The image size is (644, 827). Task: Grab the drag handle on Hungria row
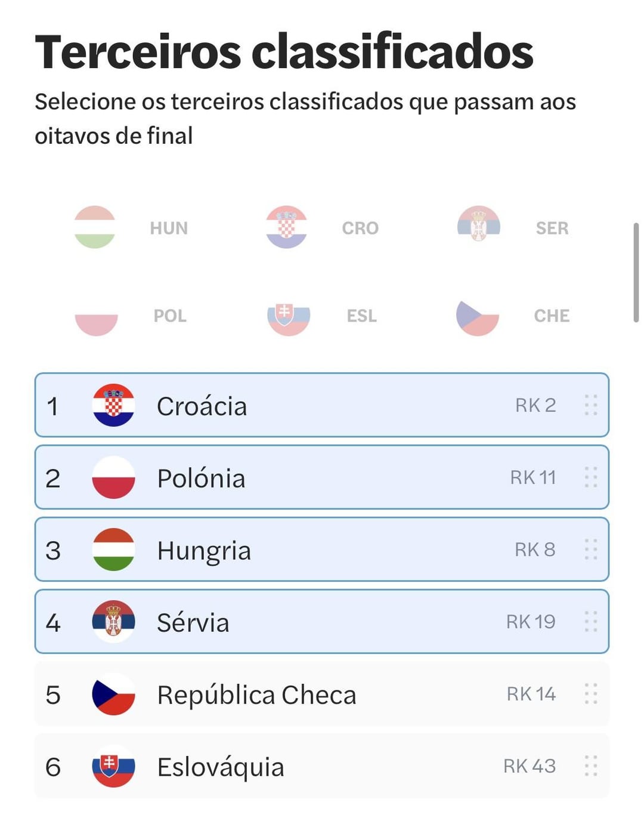tap(591, 550)
